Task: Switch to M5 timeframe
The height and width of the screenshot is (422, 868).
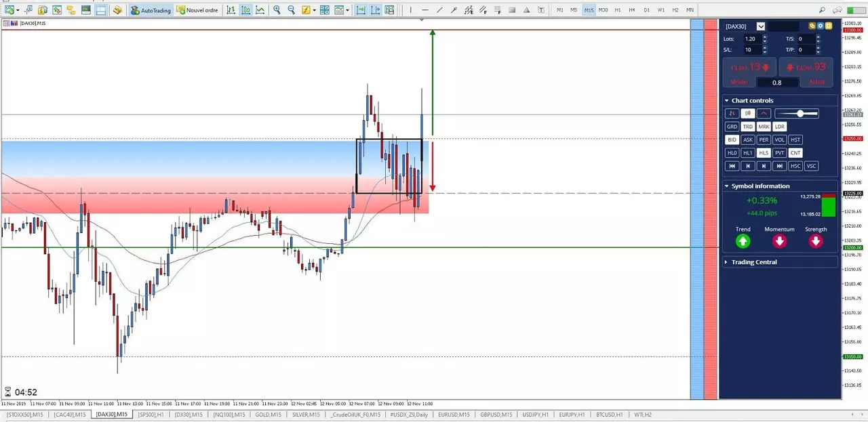Action: tap(574, 10)
